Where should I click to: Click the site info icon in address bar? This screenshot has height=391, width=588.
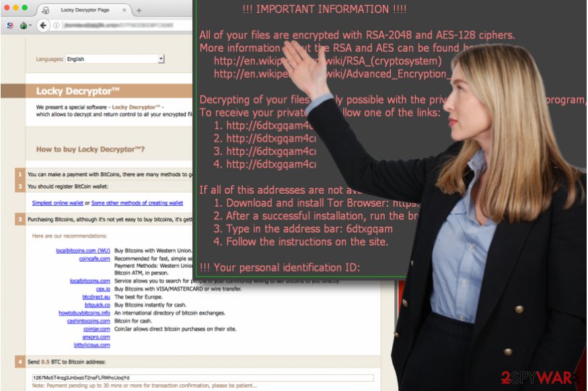pos(57,26)
